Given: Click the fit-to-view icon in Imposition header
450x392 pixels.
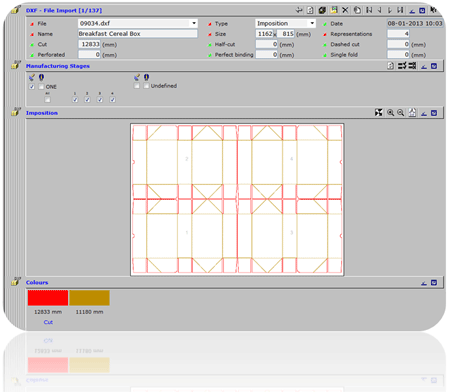Looking at the screenshot, I should pos(379,113).
